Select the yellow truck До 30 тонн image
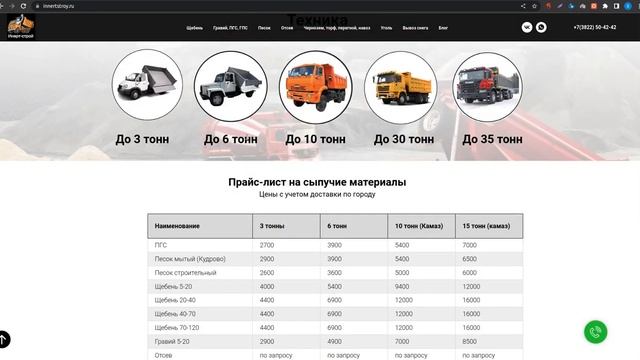 point(400,87)
